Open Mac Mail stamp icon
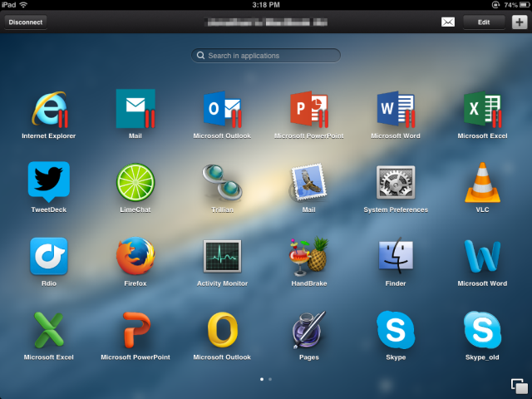Screen dimensions: 532x399 (x=308, y=183)
